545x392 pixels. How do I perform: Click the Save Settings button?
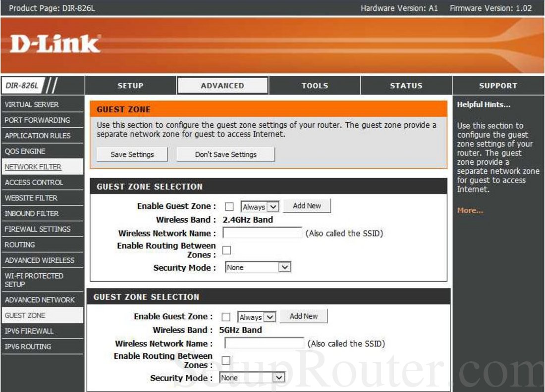(131, 154)
